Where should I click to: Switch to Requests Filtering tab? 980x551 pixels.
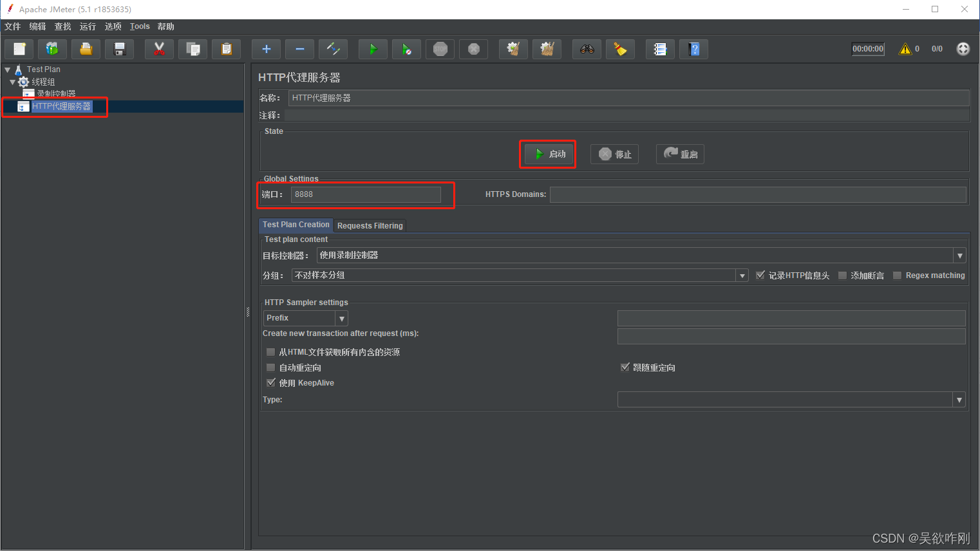click(370, 226)
